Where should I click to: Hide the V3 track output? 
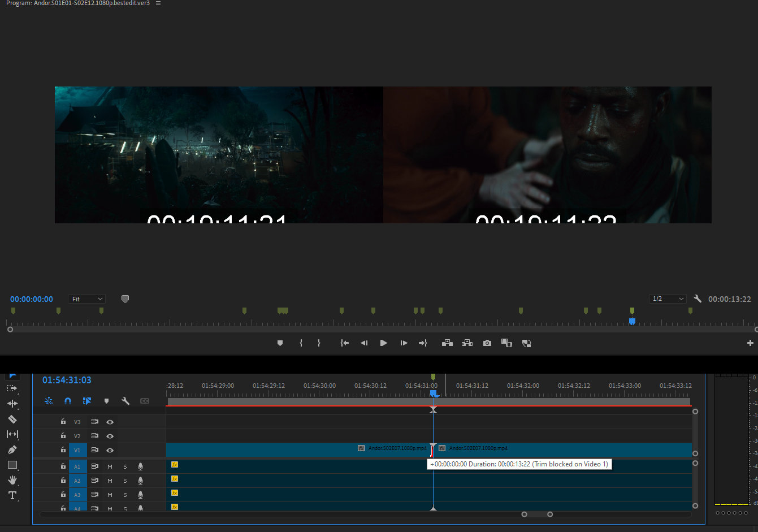(x=110, y=422)
